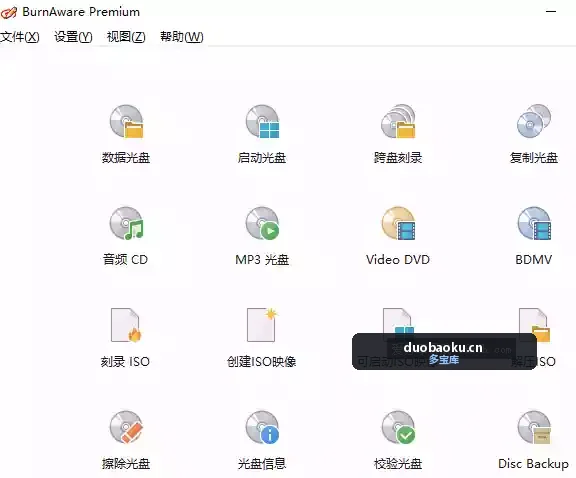Image resolution: width=576 pixels, height=478 pixels.
Task: Open the 视图(Z) menu
Action: pyautogui.click(x=126, y=37)
